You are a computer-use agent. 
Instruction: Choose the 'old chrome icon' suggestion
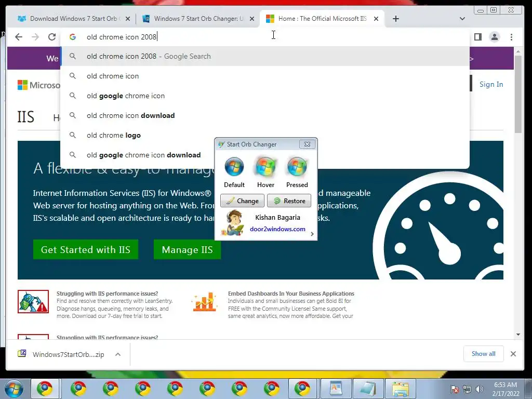point(265,76)
